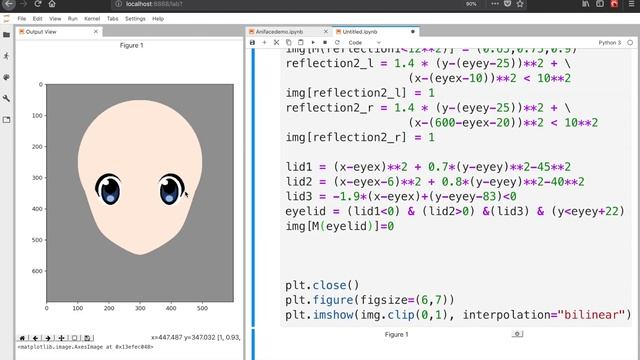Close the Output View tab

coord(96,31)
